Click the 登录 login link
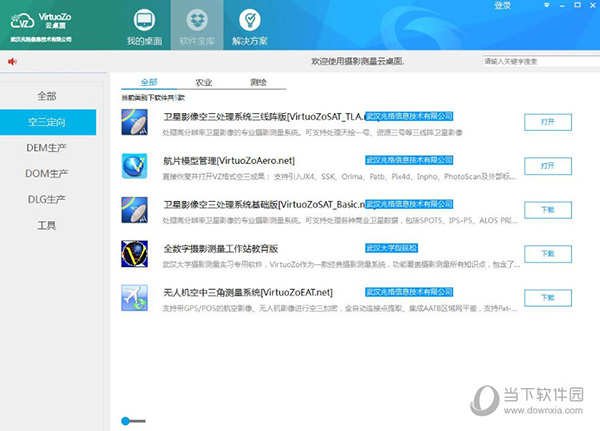The width and height of the screenshot is (600, 431). tap(502, 6)
